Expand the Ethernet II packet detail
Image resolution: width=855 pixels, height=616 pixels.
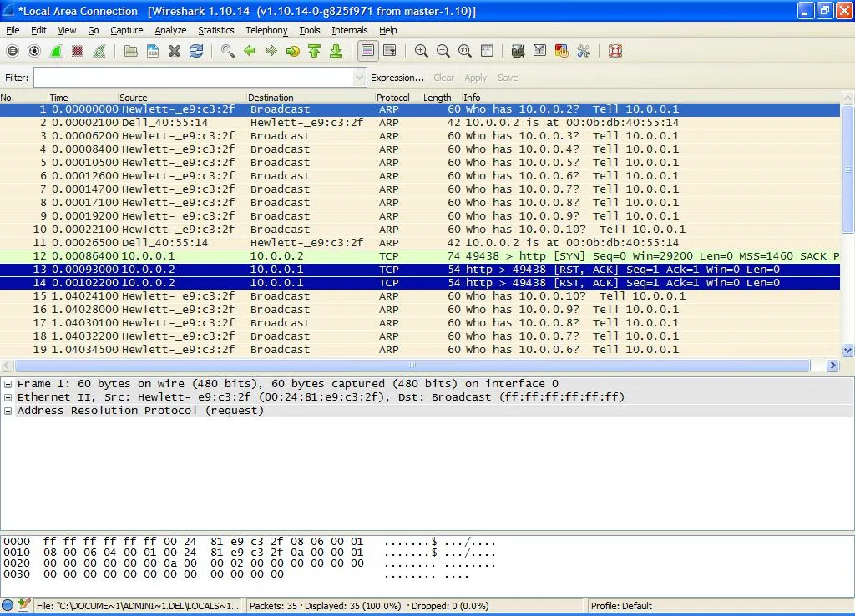(x=7, y=396)
